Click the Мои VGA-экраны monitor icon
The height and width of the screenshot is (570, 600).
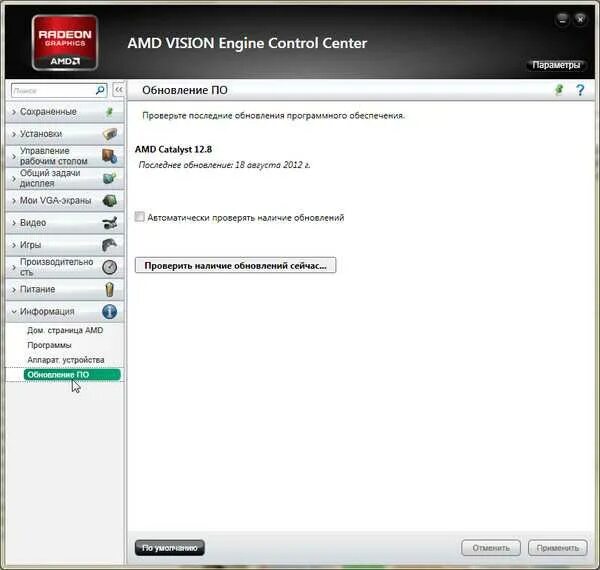coord(110,200)
